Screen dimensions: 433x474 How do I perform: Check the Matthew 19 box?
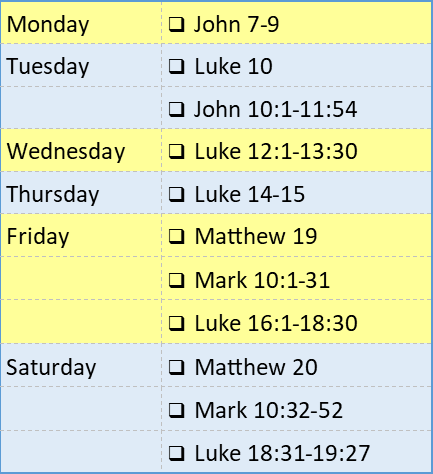pyautogui.click(x=176, y=237)
